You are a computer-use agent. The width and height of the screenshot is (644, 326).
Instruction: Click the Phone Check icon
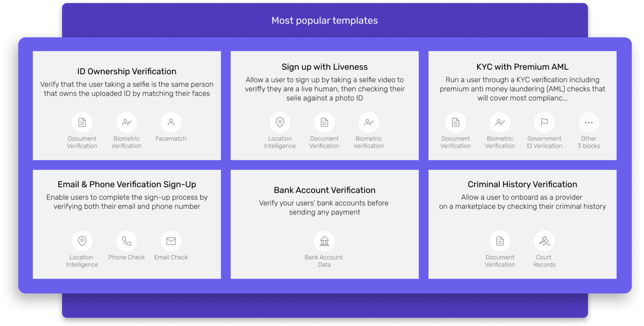(127, 241)
